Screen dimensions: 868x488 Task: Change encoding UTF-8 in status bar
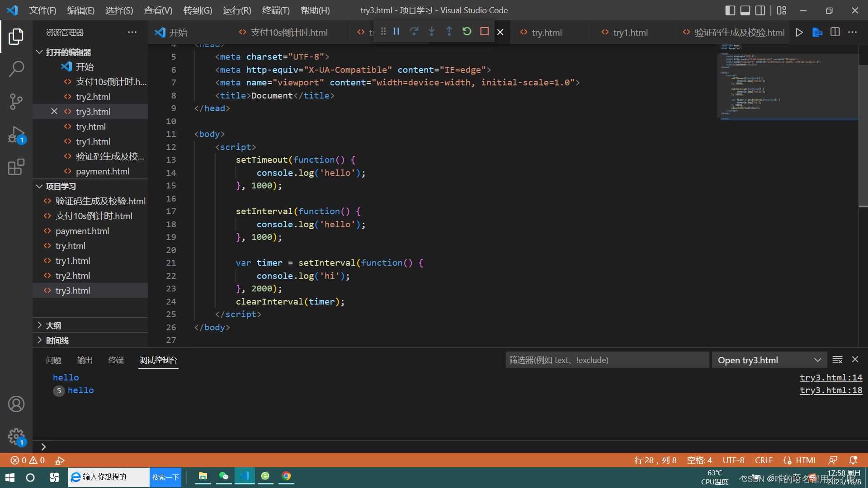733,460
